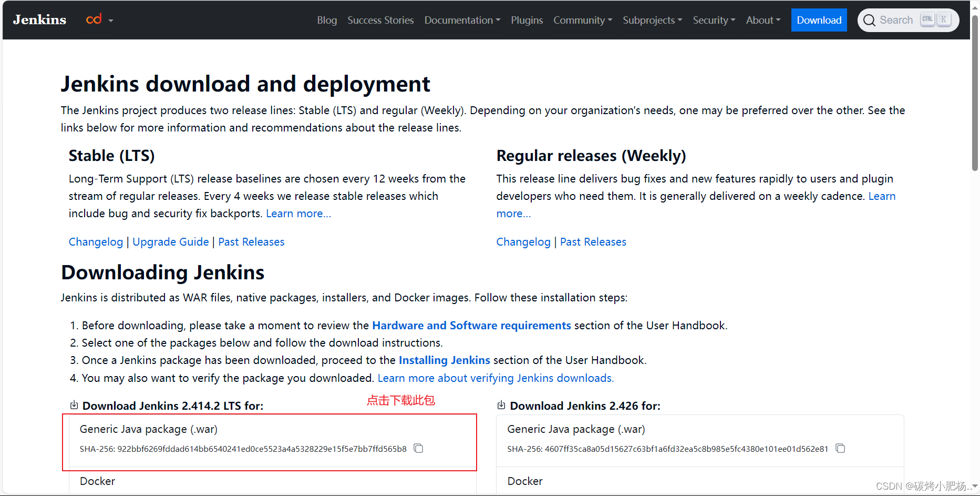Click download icon beside Jenkins 2.414.2 LTS heading
Image resolution: width=980 pixels, height=496 pixels.
tap(74, 405)
